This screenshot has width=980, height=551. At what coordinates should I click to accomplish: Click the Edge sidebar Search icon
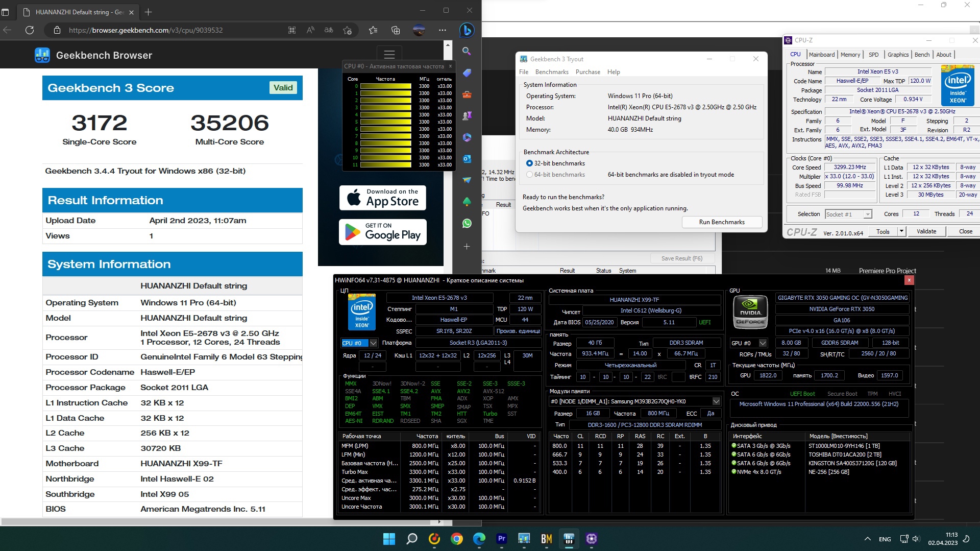(467, 51)
